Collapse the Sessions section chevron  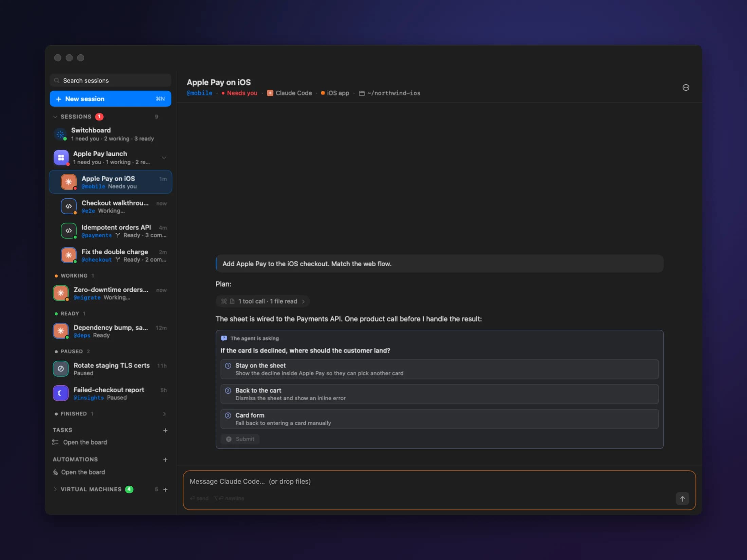point(55,116)
